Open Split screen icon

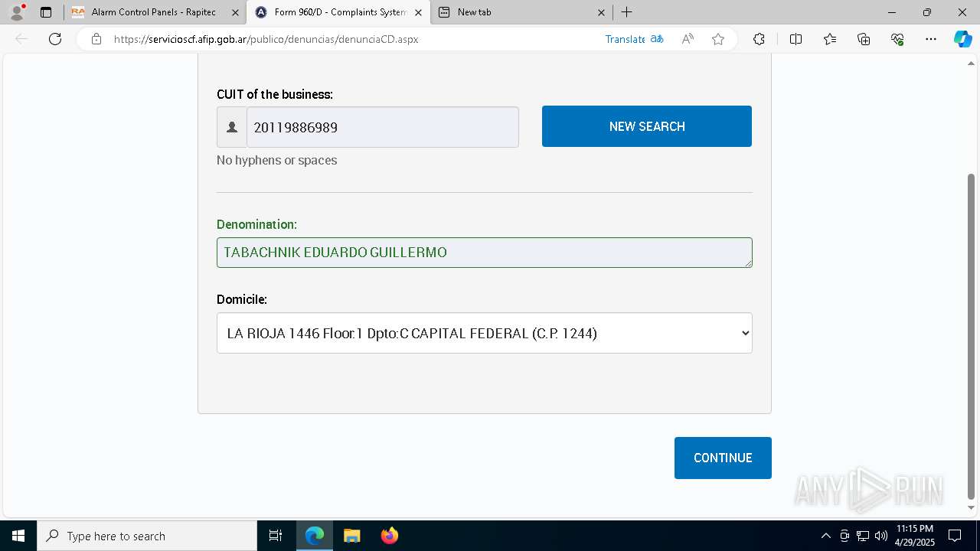(795, 39)
